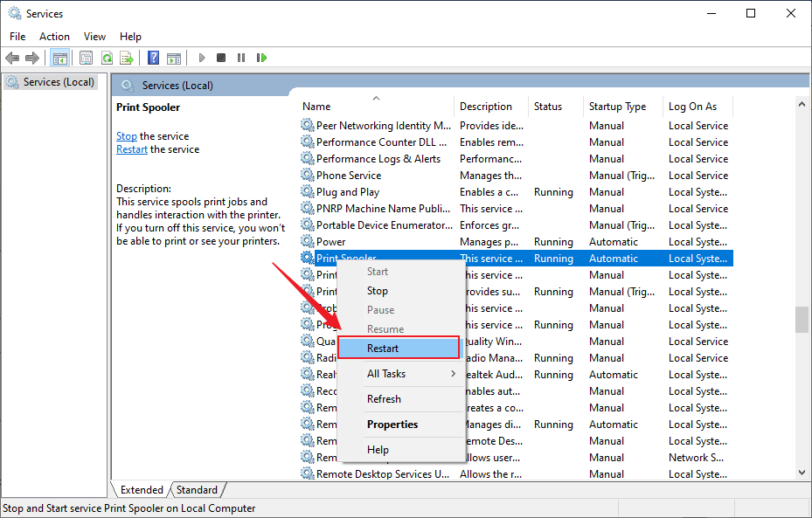Click the Restart Service toolbar icon
Viewport: 812px width, 518px height.
[261, 58]
